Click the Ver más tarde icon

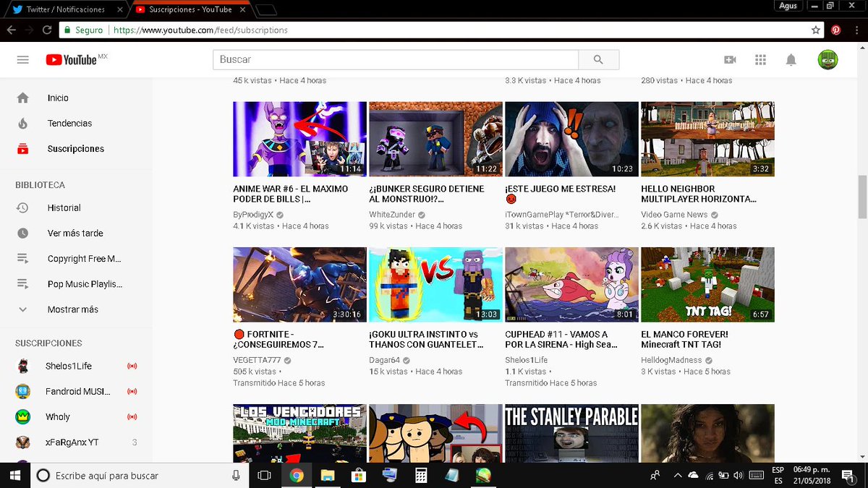22,234
